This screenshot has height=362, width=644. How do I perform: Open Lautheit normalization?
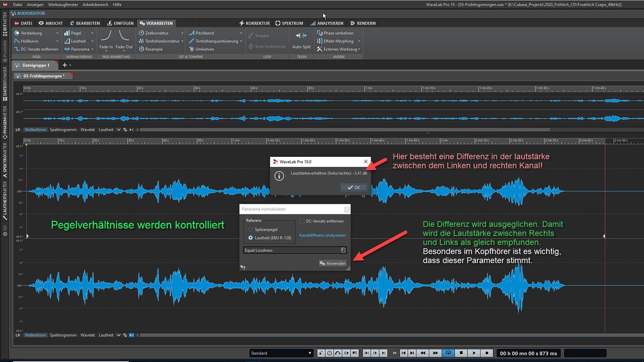click(75, 41)
